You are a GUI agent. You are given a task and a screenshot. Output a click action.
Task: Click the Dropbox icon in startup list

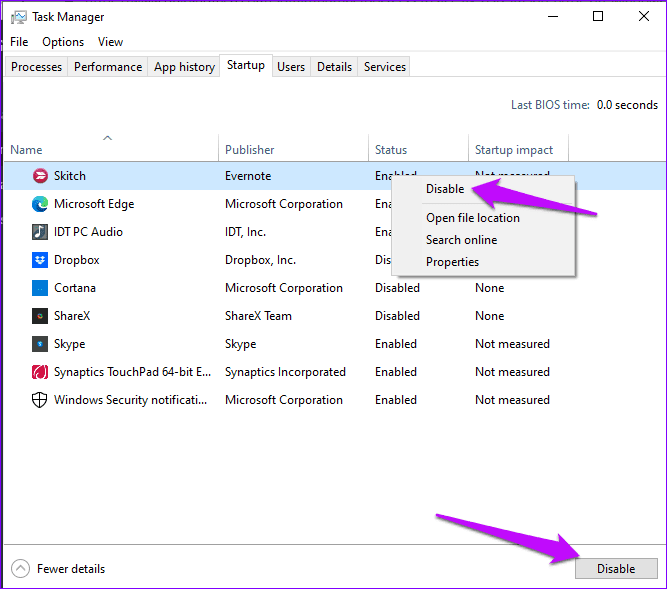coord(40,260)
